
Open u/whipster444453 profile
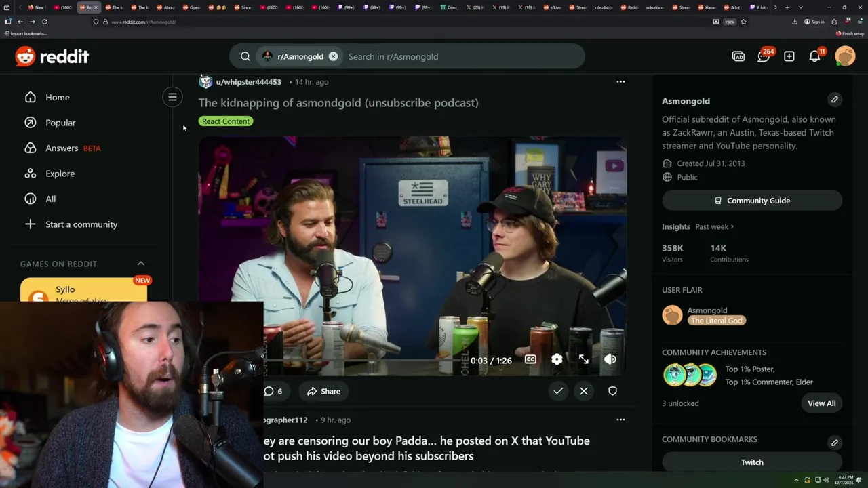248,82
